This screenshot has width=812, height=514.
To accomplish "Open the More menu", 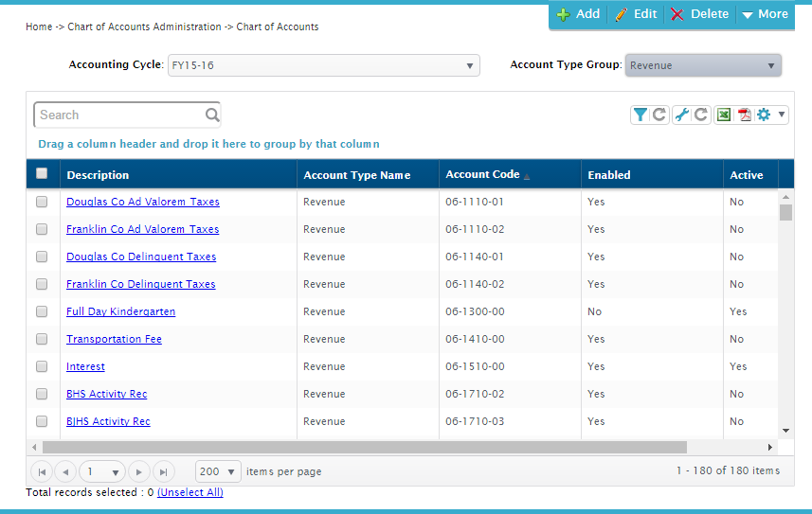I will coord(765,14).
